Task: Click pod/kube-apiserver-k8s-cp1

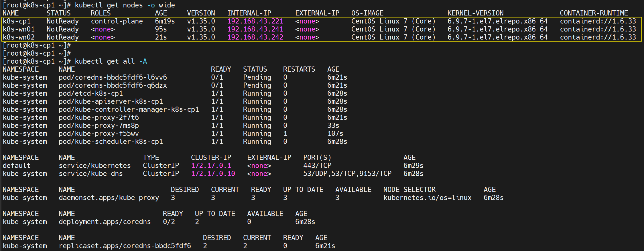Action: click(x=111, y=101)
